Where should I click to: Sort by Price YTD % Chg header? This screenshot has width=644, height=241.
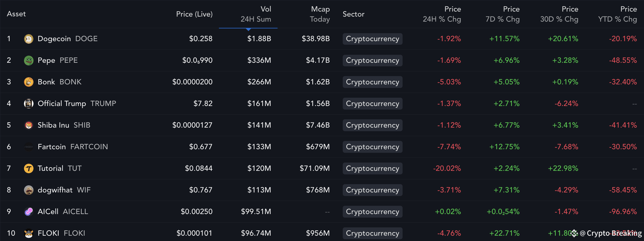click(x=617, y=14)
